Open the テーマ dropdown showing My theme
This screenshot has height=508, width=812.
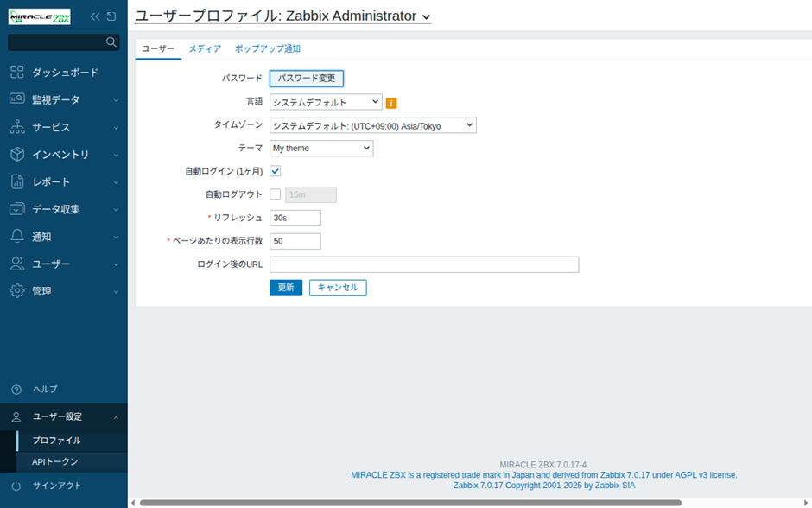[x=321, y=149]
